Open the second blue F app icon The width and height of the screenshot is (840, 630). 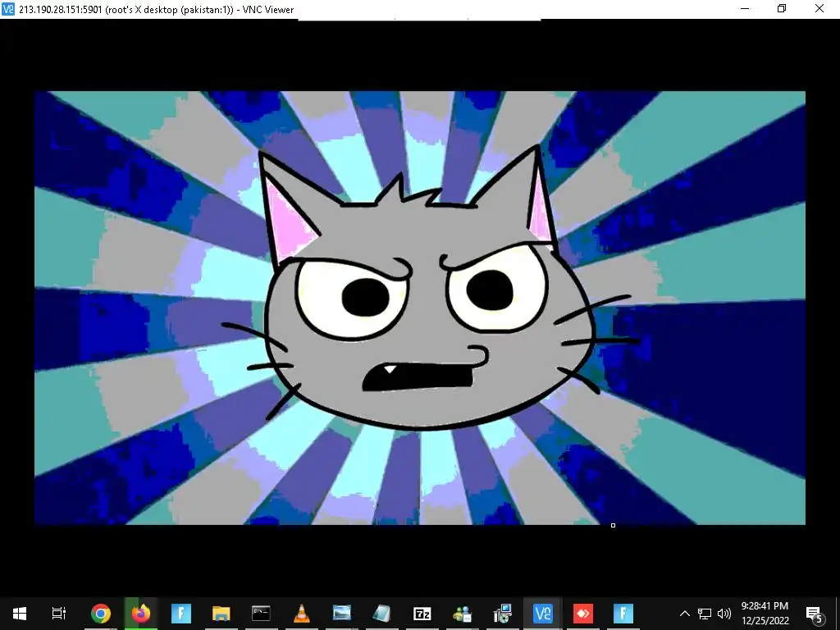click(623, 614)
